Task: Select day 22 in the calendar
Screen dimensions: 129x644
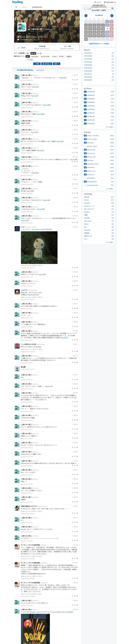Action: [107, 32]
